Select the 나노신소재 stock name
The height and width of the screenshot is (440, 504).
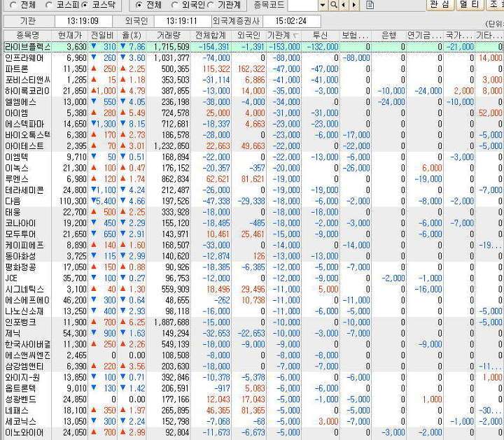(x=24, y=311)
